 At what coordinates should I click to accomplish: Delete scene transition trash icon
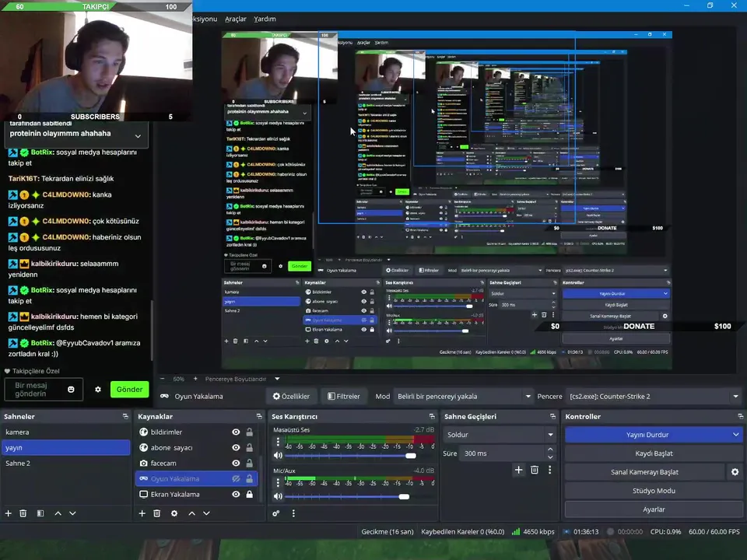pyautogui.click(x=535, y=470)
